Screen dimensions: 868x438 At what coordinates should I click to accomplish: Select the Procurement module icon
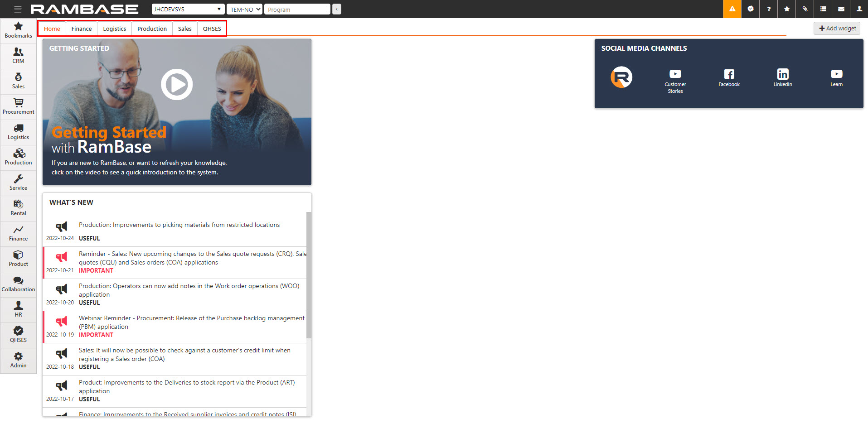pyautogui.click(x=18, y=106)
